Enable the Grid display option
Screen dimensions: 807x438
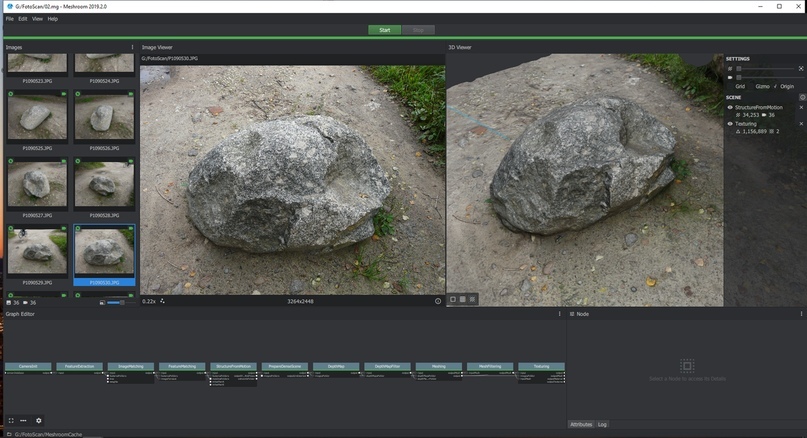click(739, 87)
